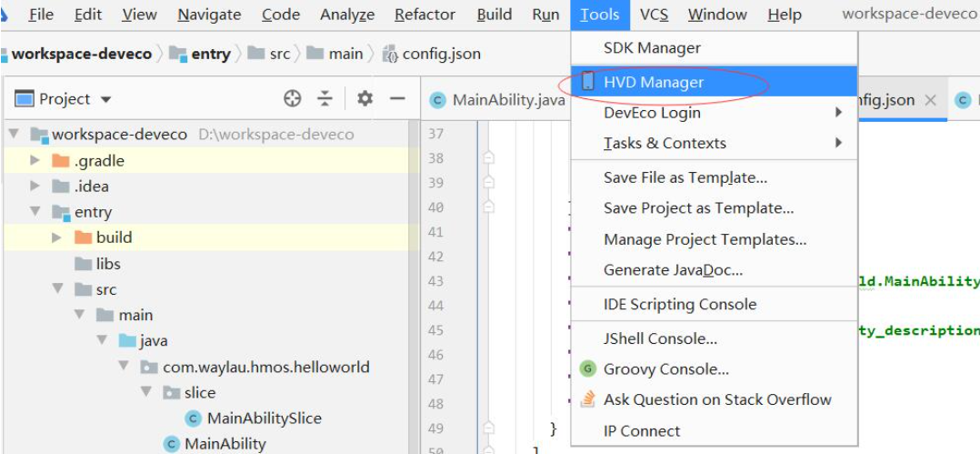Click the Stack Overflow icon in Tools menu

click(x=587, y=399)
